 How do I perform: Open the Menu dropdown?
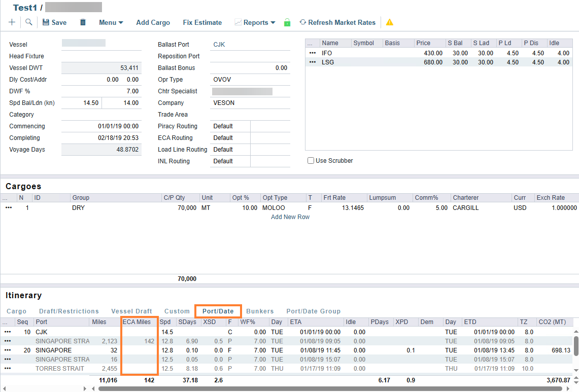(x=111, y=22)
